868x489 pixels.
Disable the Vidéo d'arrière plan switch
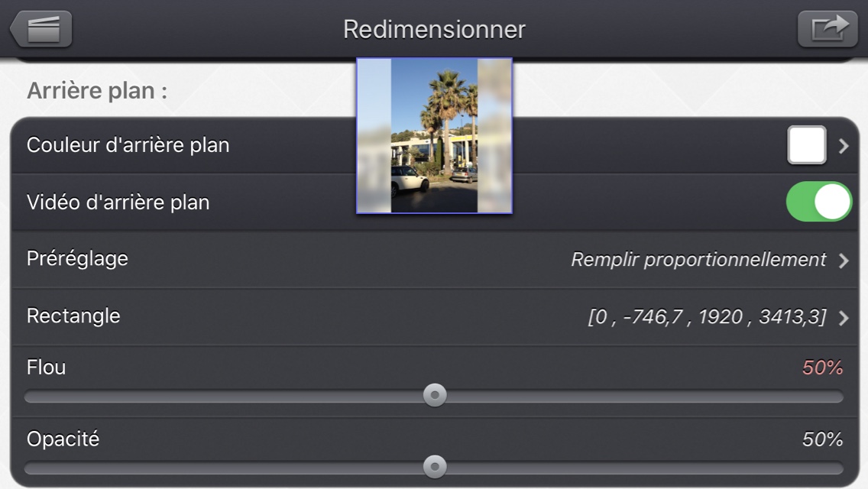(819, 202)
